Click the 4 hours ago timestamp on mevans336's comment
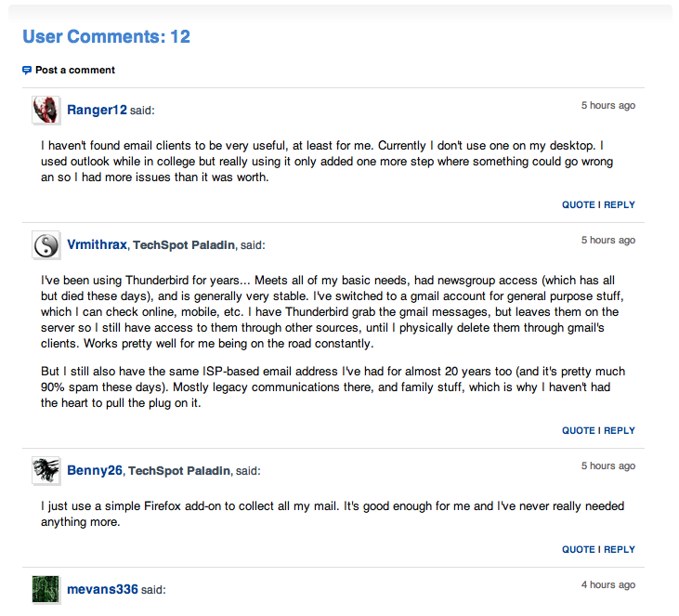Image resolution: width=679 pixels, height=616 pixels. (x=608, y=584)
